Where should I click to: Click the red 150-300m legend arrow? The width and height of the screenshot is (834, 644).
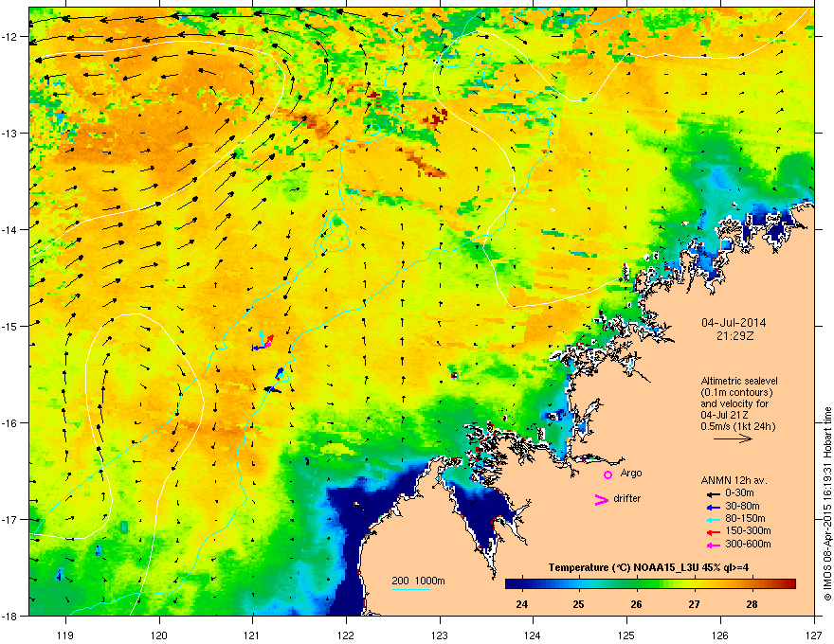(713, 532)
